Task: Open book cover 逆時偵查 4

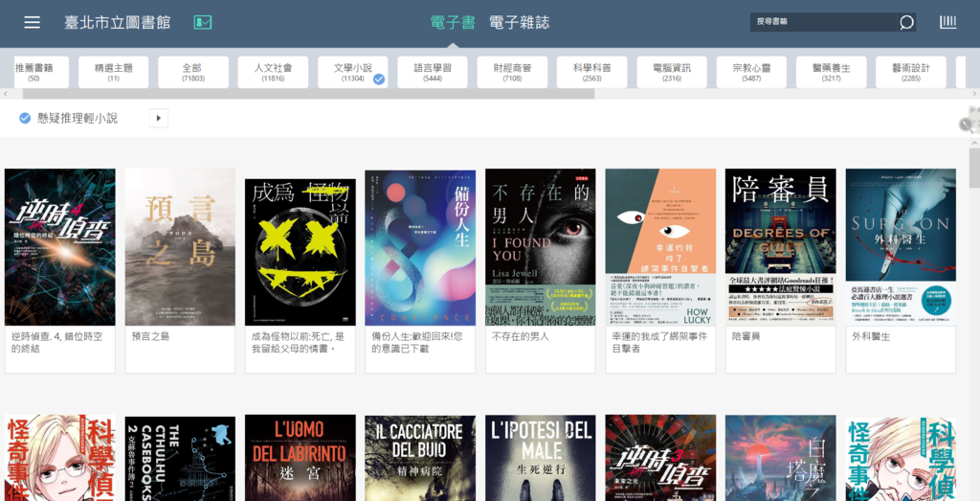Action: click(x=60, y=247)
